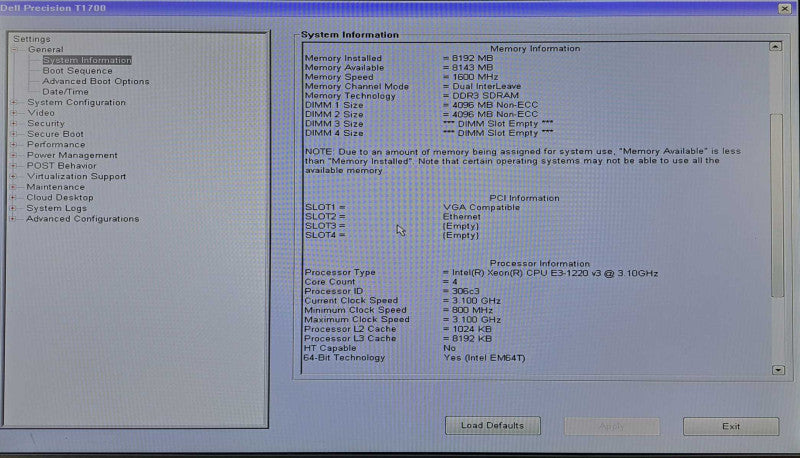Image resolution: width=800 pixels, height=458 pixels.
Task: Select the Power Management label
Action: [72, 155]
